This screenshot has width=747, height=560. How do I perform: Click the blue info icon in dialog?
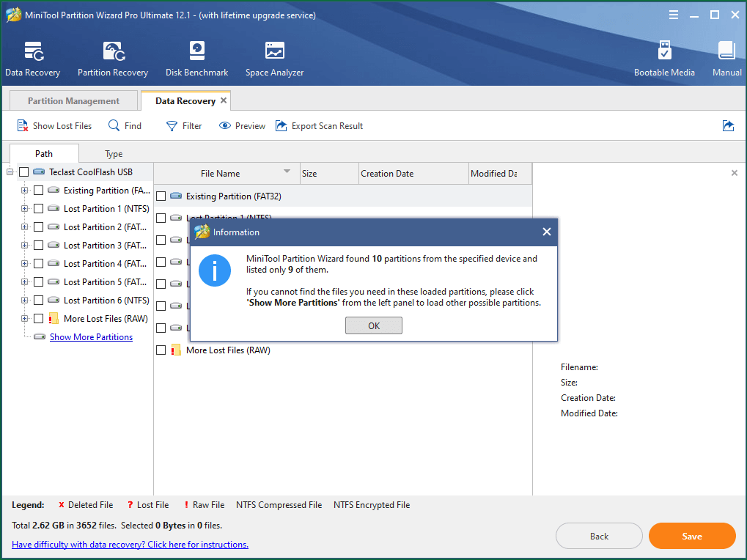[x=215, y=270]
